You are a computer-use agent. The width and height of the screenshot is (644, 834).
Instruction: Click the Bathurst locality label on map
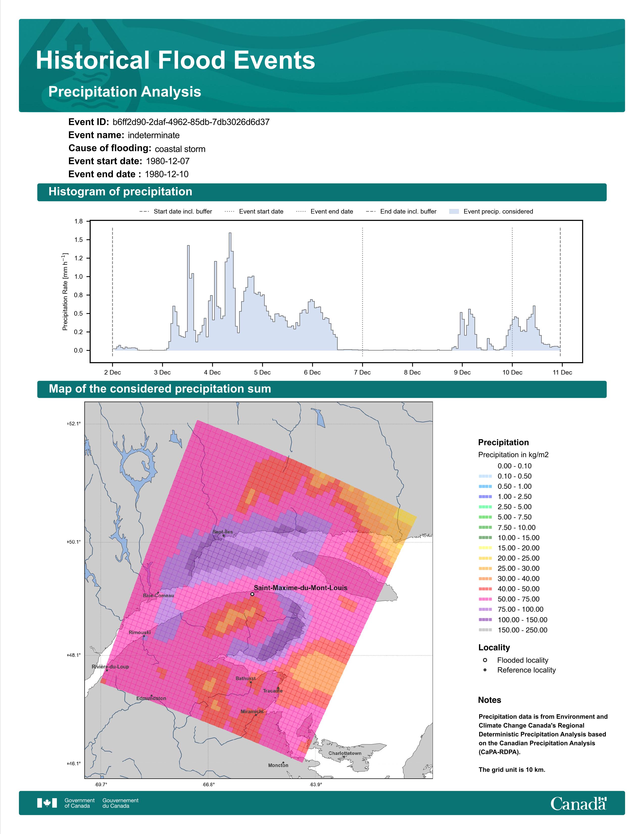(x=246, y=679)
